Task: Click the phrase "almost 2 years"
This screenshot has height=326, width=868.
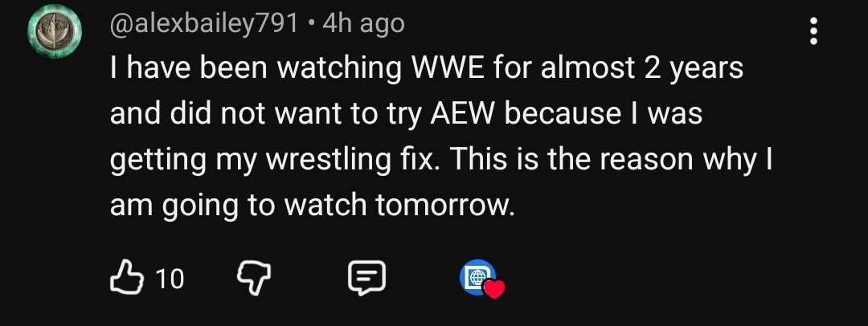Action: [642, 68]
